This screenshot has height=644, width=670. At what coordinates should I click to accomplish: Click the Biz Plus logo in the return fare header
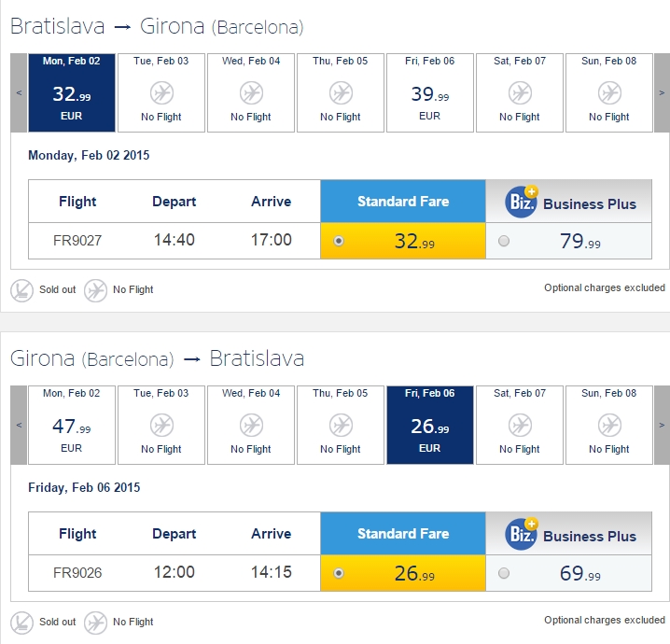tap(522, 533)
